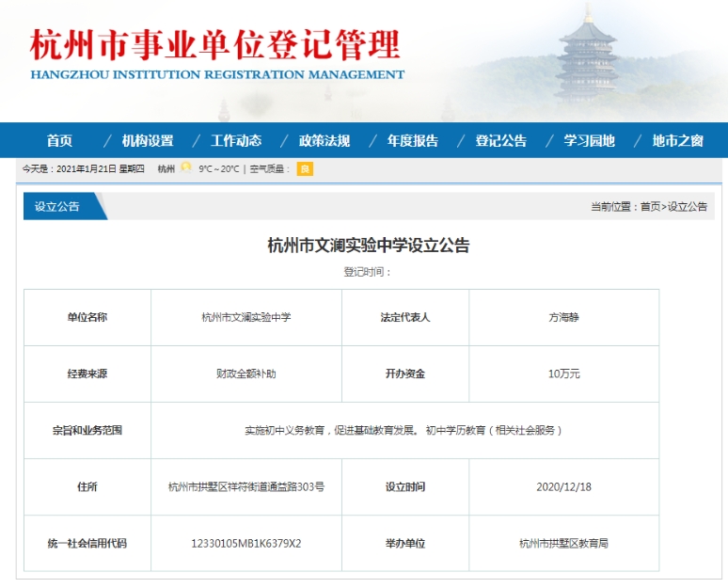
Task: Click 设立公告 in the breadcrumb path
Action: pos(688,207)
